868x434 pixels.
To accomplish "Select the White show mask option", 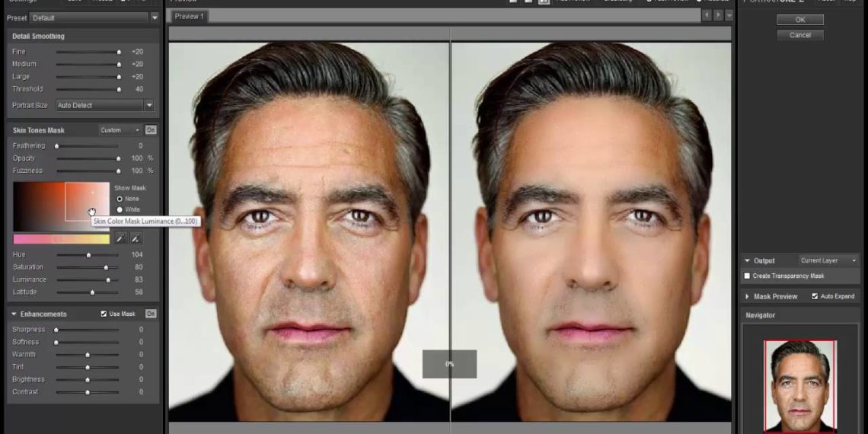I will coord(120,210).
